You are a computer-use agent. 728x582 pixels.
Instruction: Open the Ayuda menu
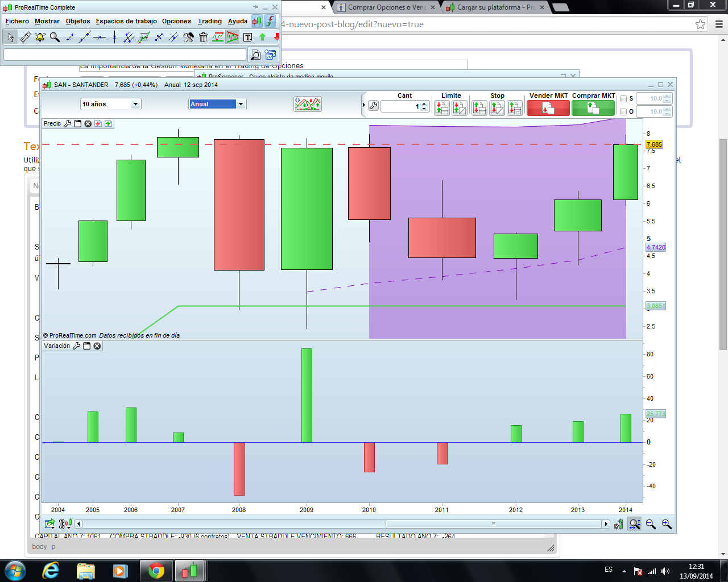[238, 21]
